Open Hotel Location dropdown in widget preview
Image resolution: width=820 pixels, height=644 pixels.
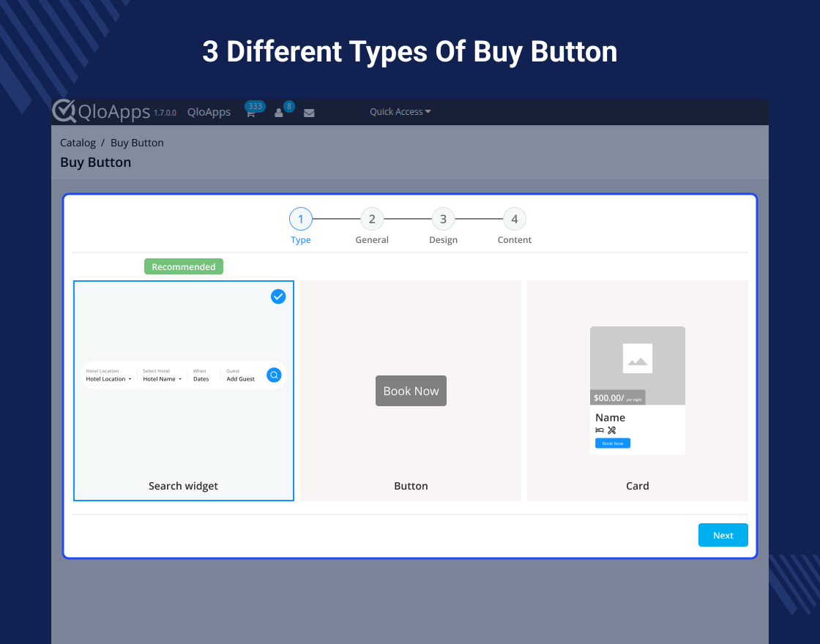tap(109, 379)
